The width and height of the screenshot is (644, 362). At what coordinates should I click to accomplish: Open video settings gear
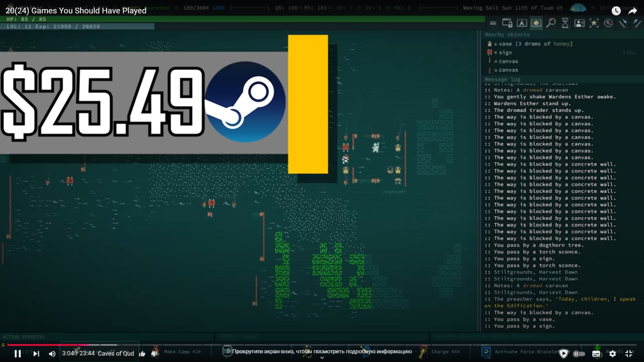tap(612, 354)
